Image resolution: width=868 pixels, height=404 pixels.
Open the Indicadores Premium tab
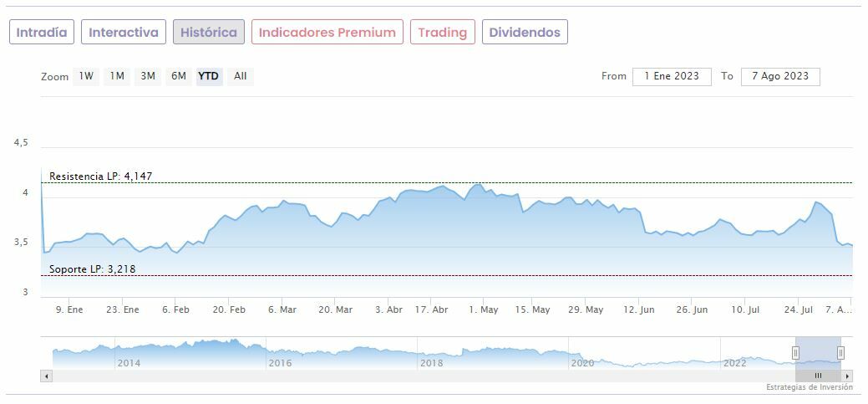(x=327, y=33)
